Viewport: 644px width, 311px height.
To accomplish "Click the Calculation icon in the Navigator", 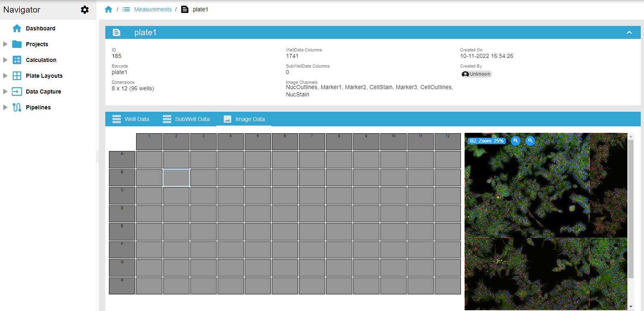I will coord(17,60).
